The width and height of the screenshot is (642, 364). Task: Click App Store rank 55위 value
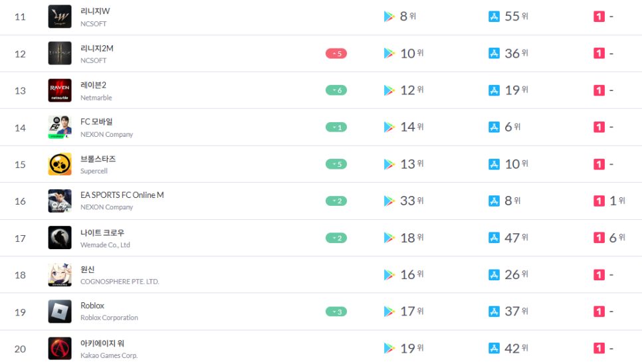[516, 17]
